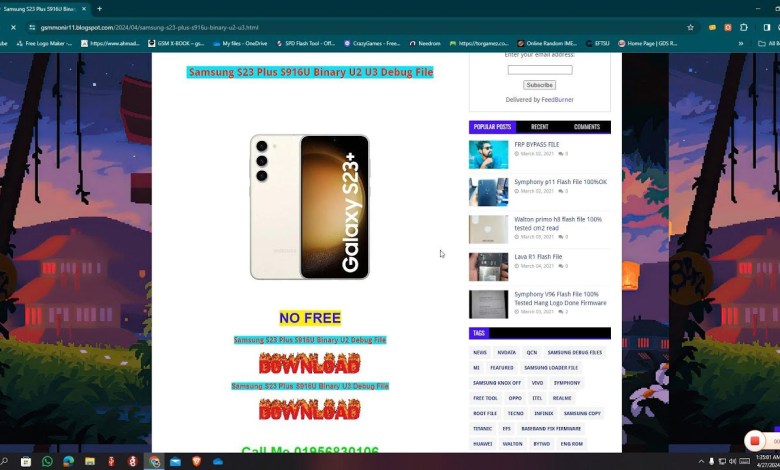Open File Explorer from the taskbar
The width and height of the screenshot is (780, 470).
pos(90,462)
